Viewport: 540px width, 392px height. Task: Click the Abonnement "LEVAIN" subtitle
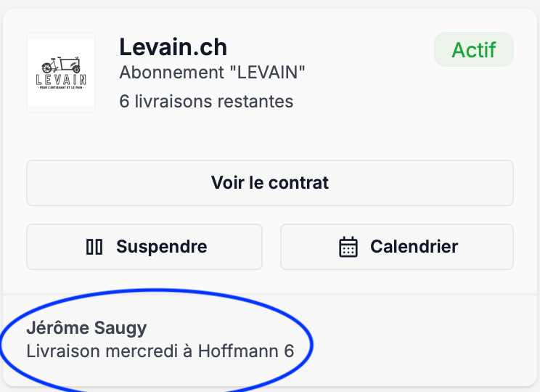(x=212, y=73)
